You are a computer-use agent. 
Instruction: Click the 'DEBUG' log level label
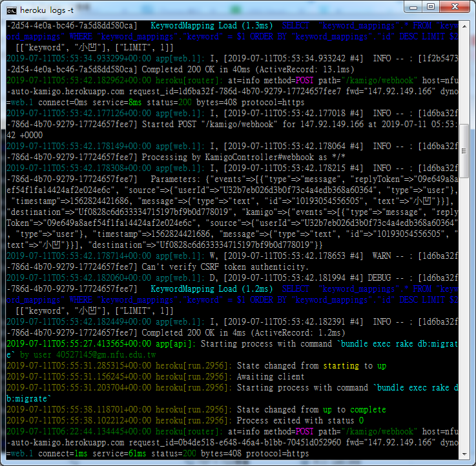tap(380, 278)
